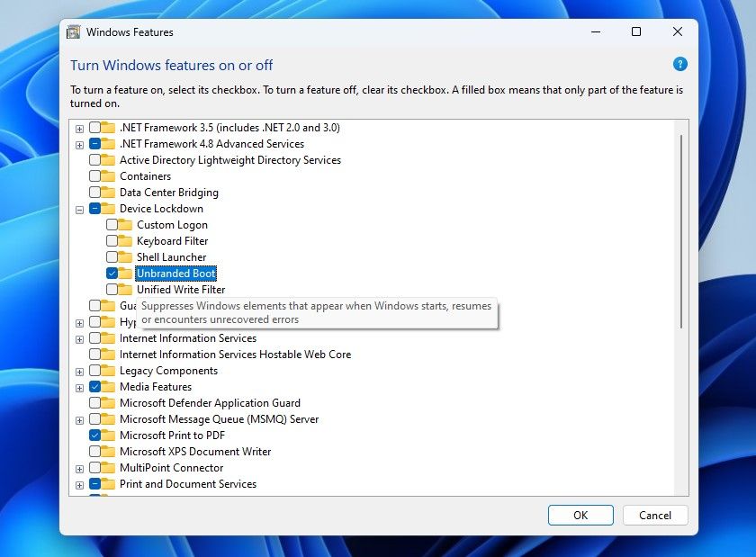This screenshot has width=756, height=557.
Task: Click the folder icon beside Containers
Action: point(109,176)
